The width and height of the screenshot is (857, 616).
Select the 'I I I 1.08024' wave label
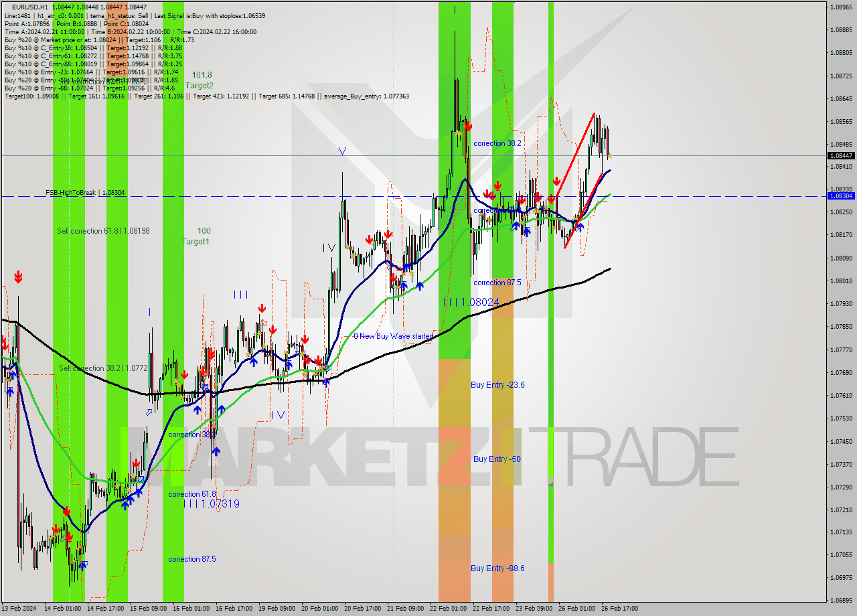(471, 303)
